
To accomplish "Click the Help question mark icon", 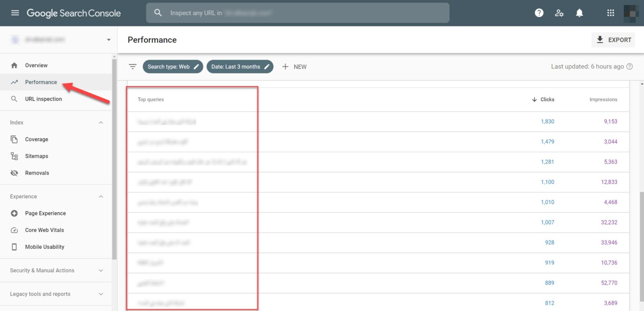I will coord(539,13).
